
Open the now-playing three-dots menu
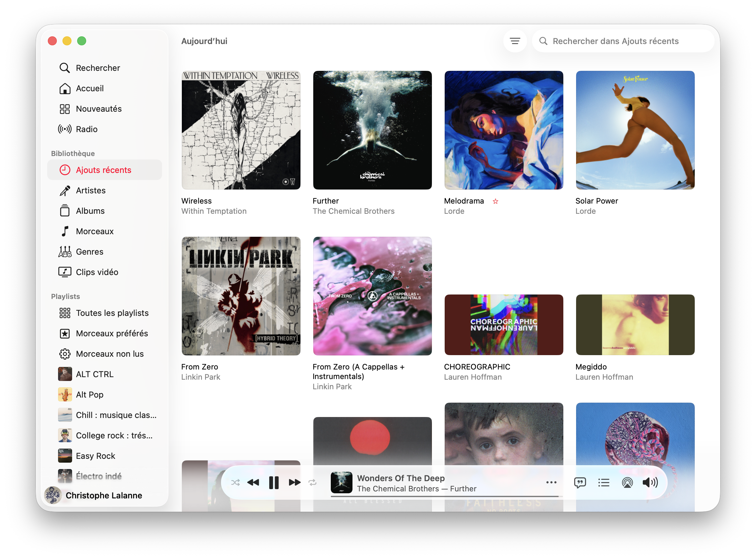pyautogui.click(x=551, y=482)
